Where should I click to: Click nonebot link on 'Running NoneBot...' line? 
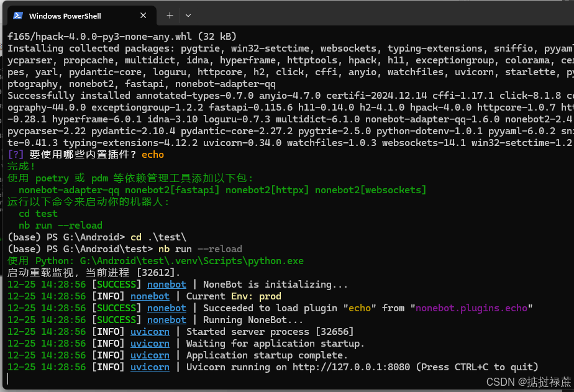(166, 319)
